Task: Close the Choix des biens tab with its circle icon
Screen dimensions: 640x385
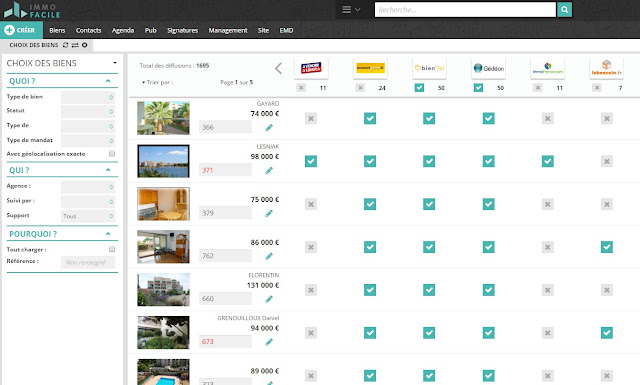Action: click(84, 45)
